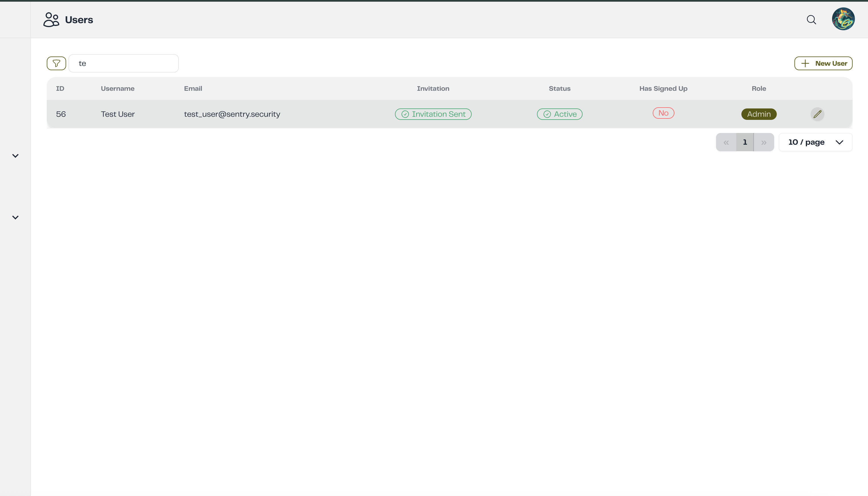This screenshot has height=496, width=868.
Task: Open the filter funnel icon button
Action: pos(56,63)
